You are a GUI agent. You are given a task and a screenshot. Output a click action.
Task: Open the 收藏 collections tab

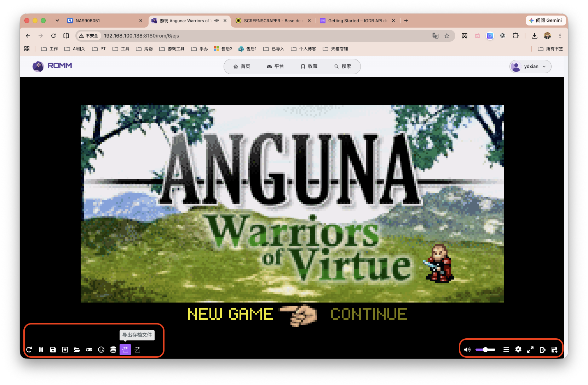[309, 67]
